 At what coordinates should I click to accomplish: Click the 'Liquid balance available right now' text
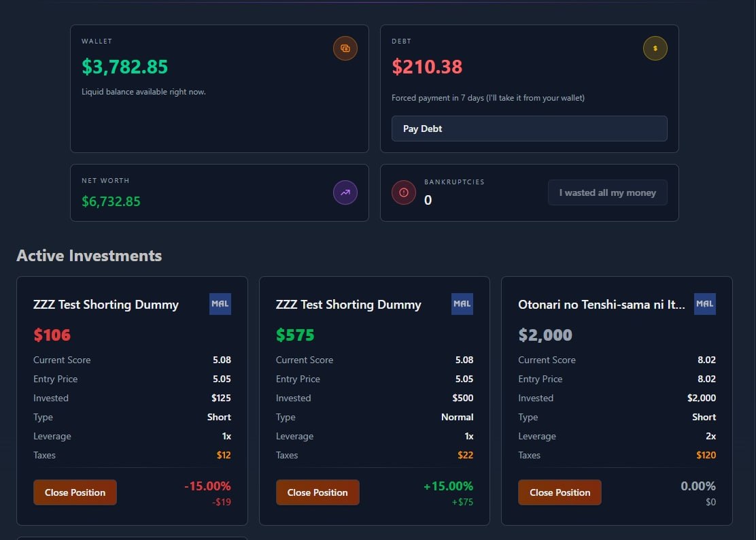143,92
